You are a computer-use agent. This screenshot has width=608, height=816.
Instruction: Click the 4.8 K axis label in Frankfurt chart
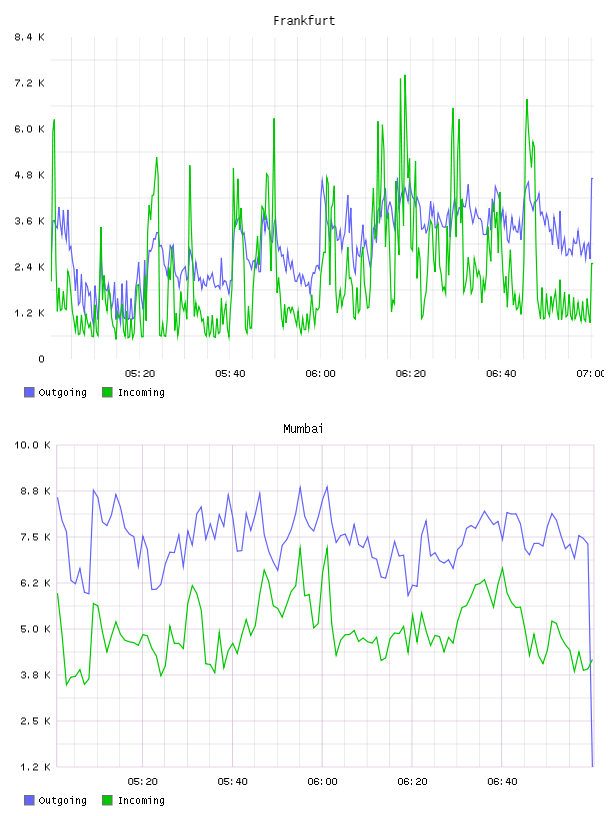click(x=29, y=175)
